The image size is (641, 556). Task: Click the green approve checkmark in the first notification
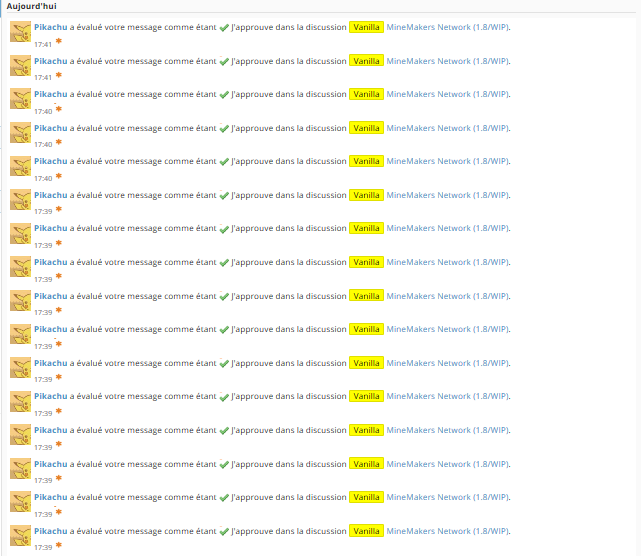[224, 27]
